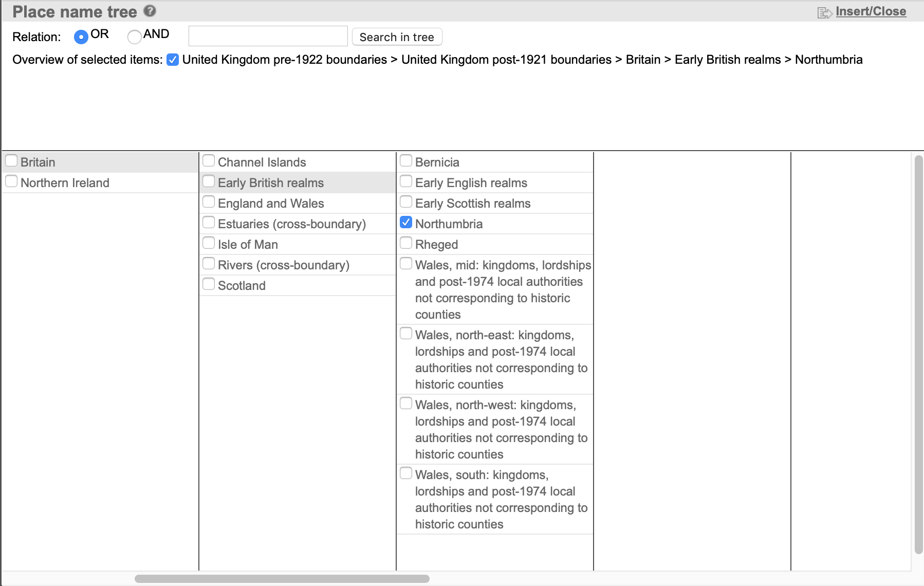Open Rivers (cross-boundary) branch
This screenshot has width=924, height=586.
point(283,265)
